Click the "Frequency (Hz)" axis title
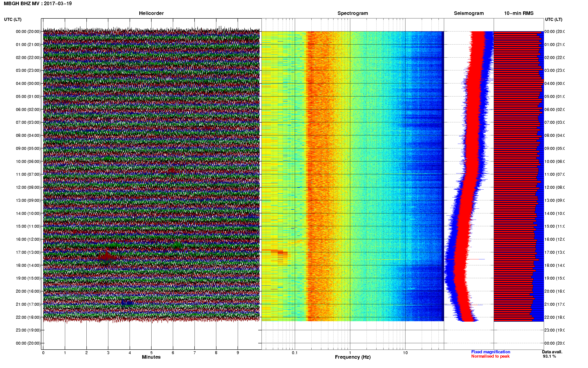 (x=353, y=357)
